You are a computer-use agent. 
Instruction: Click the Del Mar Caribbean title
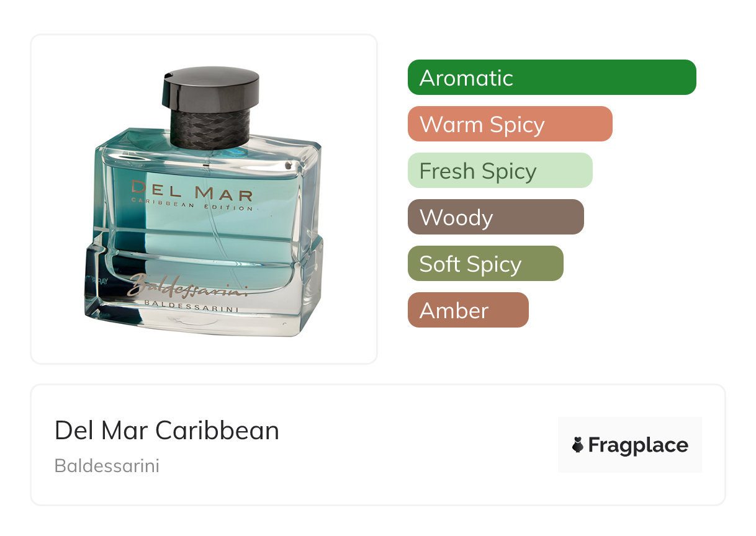coord(167,431)
